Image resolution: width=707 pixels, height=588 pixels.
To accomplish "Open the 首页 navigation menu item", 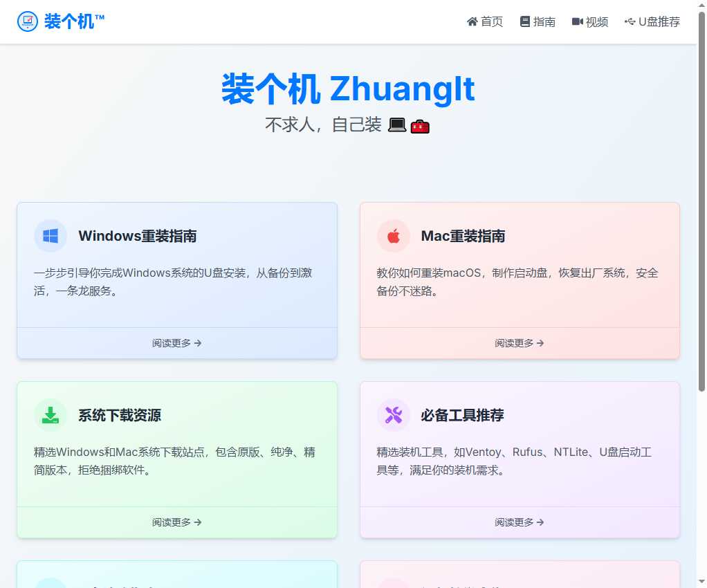I will click(492, 21).
